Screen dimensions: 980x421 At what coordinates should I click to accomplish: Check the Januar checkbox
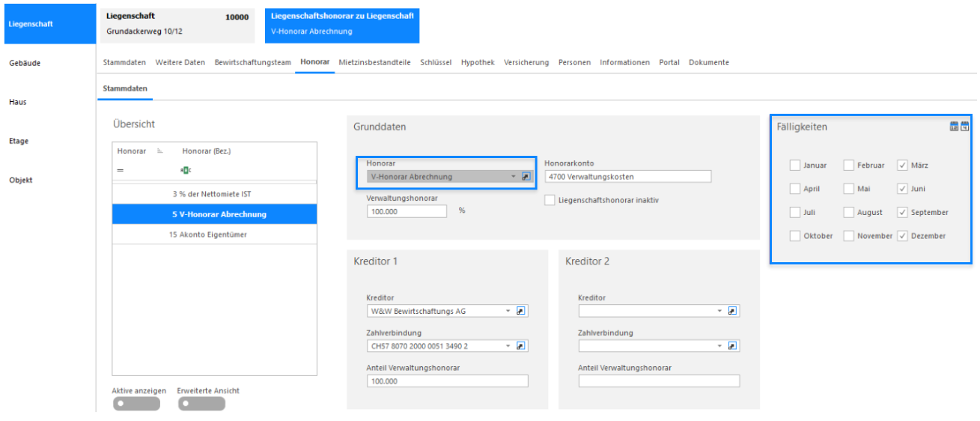pos(795,166)
